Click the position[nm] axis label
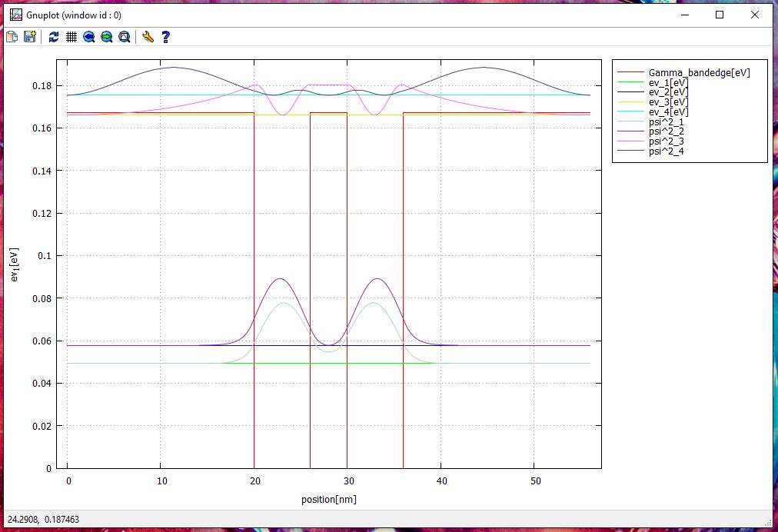 [328, 500]
